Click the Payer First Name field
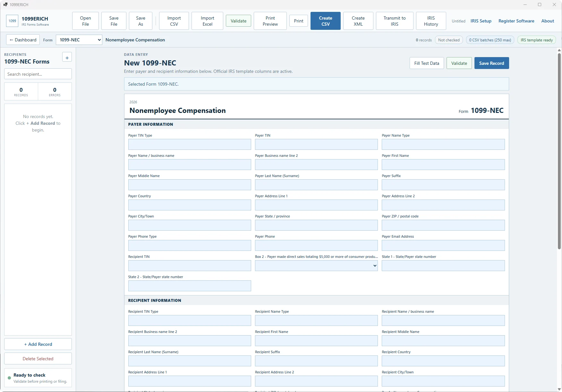 tap(443, 165)
